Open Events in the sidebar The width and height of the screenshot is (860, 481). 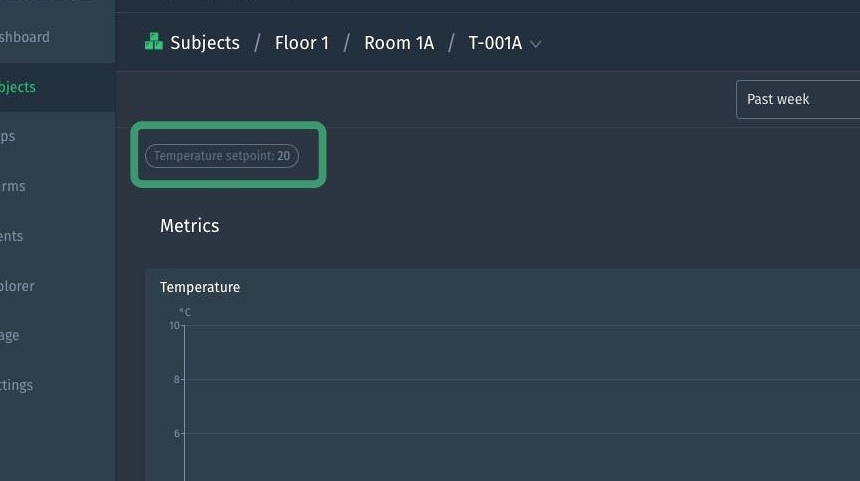tap(11, 236)
